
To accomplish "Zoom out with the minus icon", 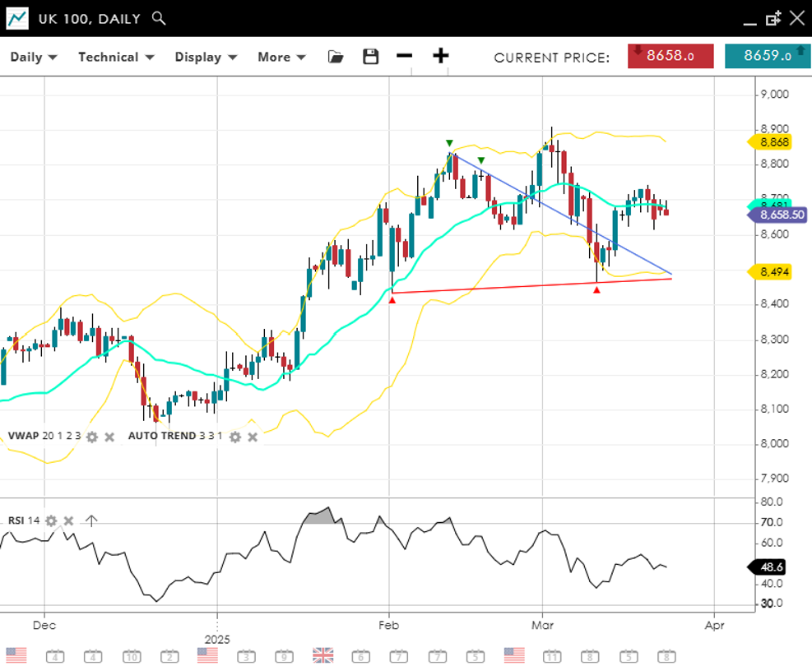I will [x=404, y=56].
